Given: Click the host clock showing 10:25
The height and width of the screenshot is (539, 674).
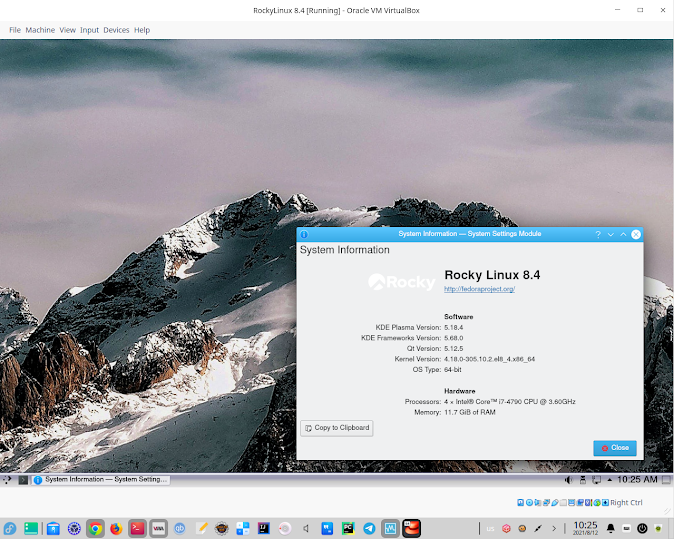Looking at the screenshot, I should click(x=585, y=528).
